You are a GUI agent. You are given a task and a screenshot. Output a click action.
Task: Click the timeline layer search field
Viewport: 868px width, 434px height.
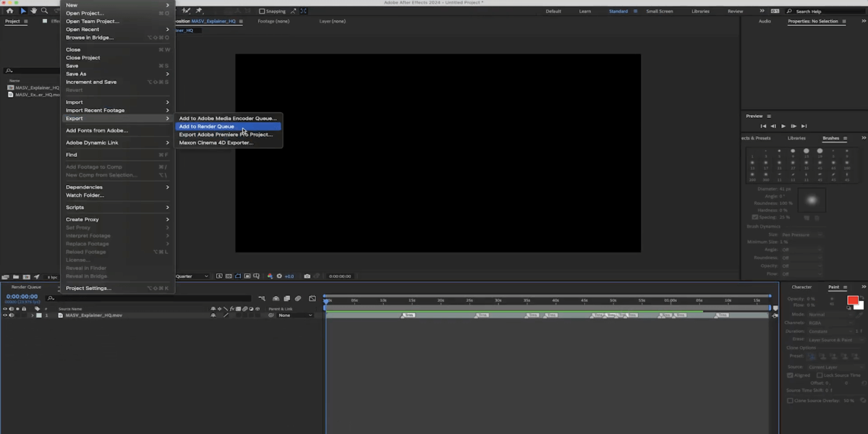[149, 298]
